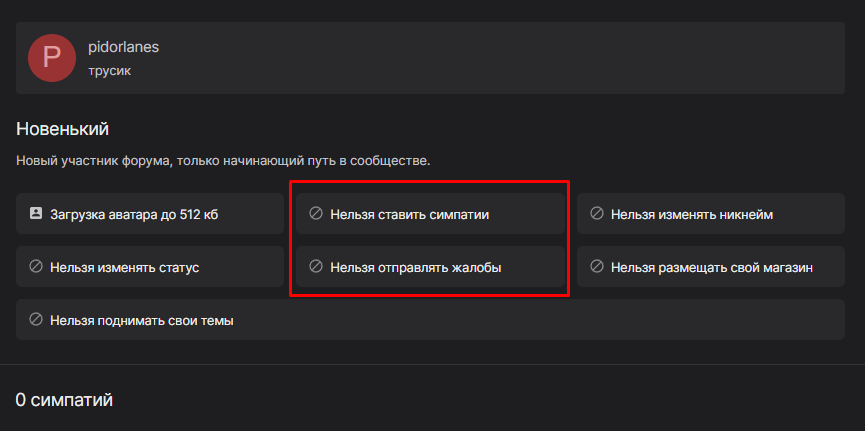Click prohibited icon beside 'Нельзя ставить симпатии'
The image size is (865, 431).
point(316,214)
